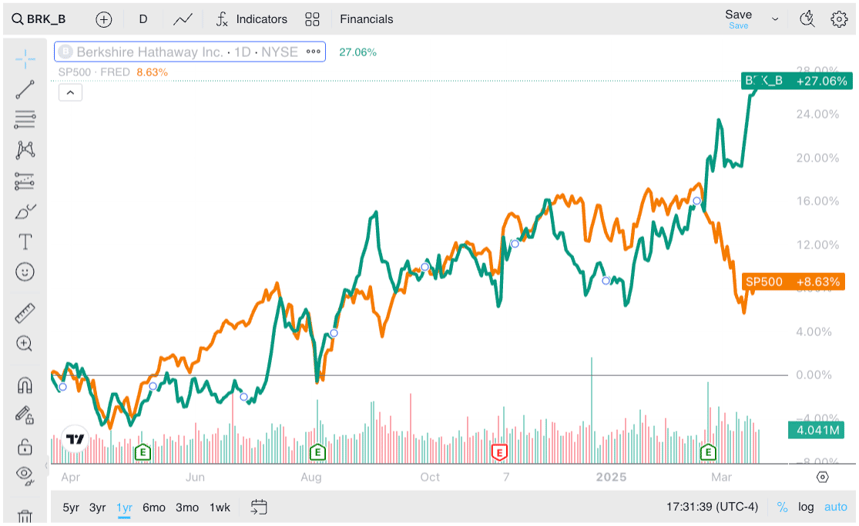859x526 pixels.
Task: Collapse the legend with the chevron button
Action: (x=71, y=93)
